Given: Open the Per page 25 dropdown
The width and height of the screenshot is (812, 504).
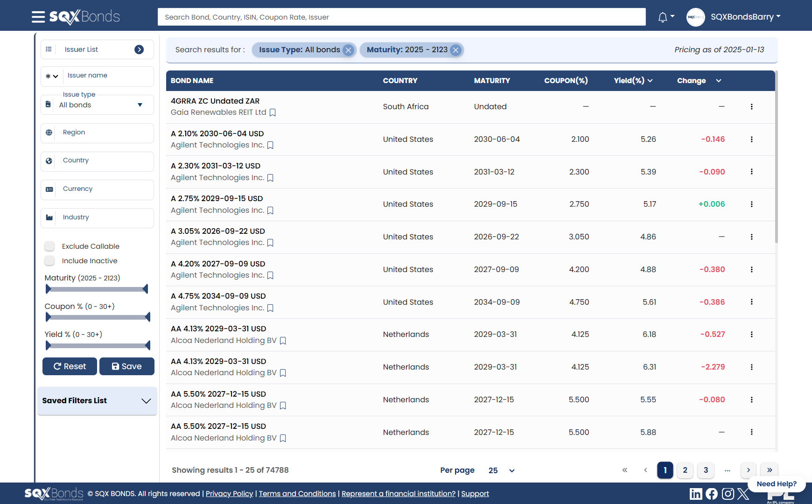Looking at the screenshot, I should coord(502,470).
